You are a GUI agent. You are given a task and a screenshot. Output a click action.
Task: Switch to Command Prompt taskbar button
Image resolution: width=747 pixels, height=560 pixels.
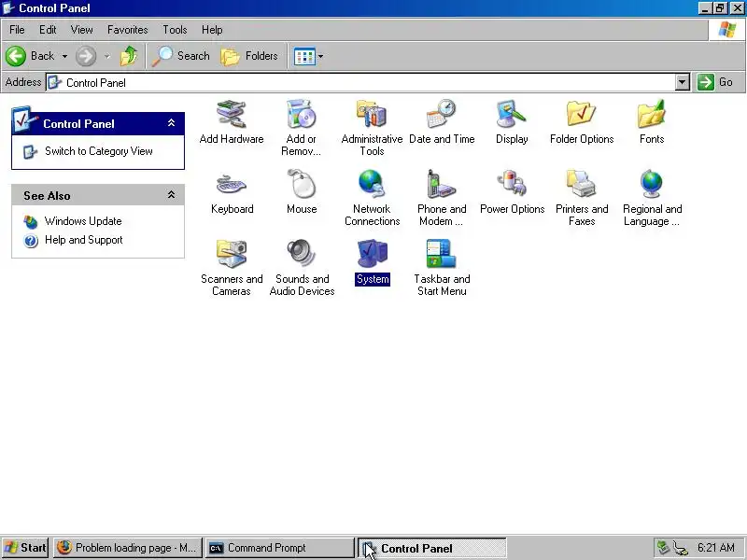point(279,548)
